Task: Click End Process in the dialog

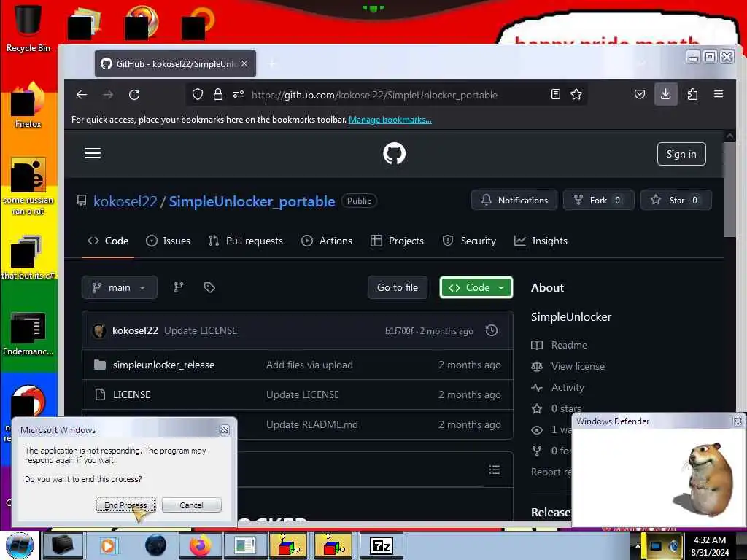Action: pyautogui.click(x=125, y=505)
